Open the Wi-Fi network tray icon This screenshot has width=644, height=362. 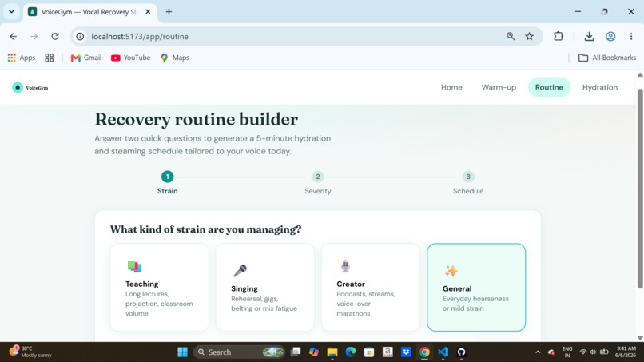[582, 352]
